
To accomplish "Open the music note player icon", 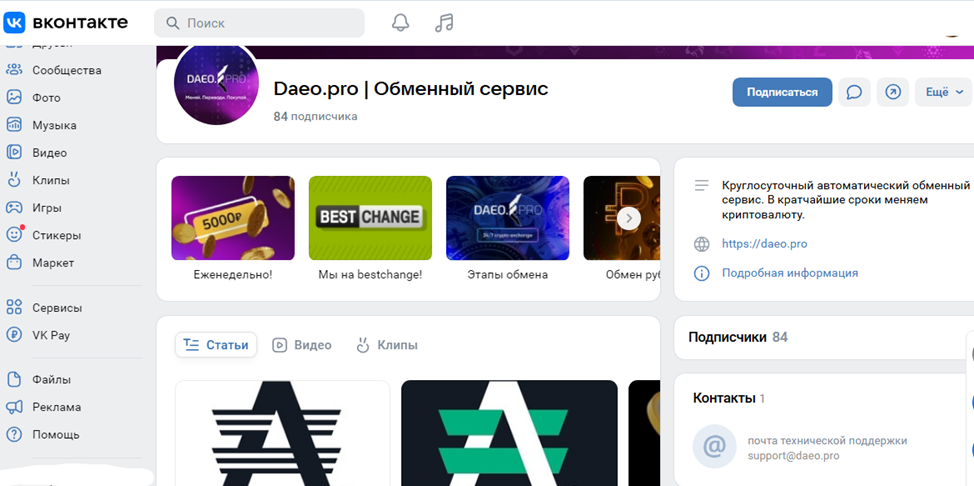I will tap(444, 23).
